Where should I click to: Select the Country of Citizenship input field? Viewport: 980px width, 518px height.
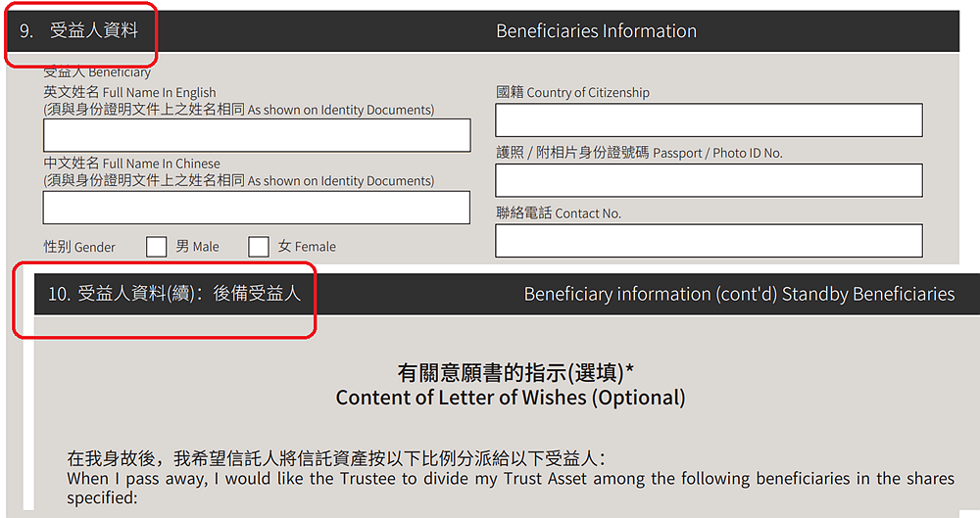pos(709,120)
